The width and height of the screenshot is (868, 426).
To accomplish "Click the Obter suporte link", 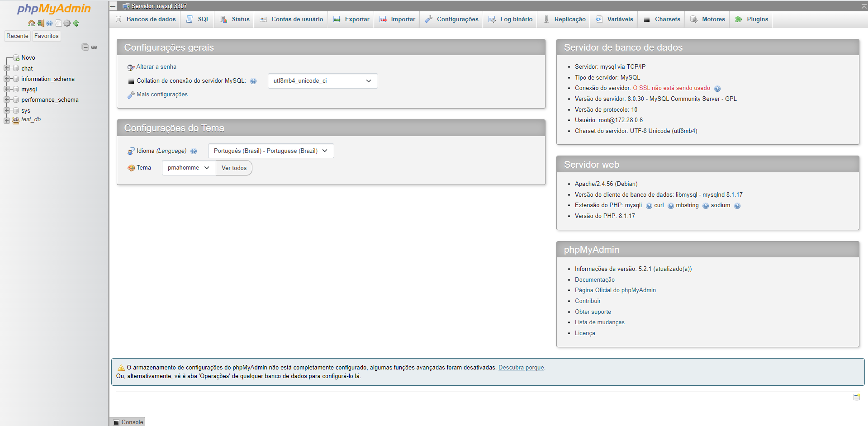I will [593, 312].
